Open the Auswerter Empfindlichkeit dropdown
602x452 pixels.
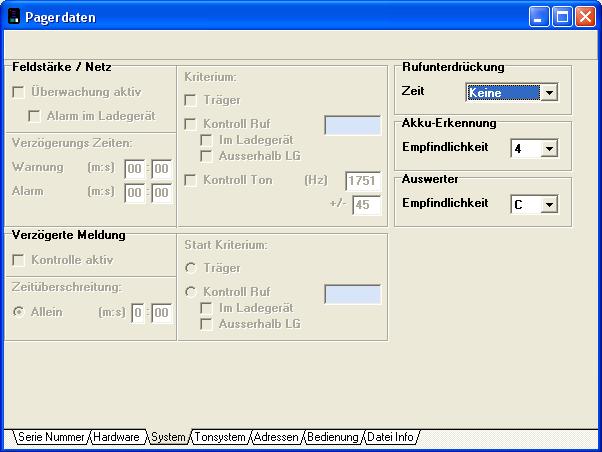[548, 204]
